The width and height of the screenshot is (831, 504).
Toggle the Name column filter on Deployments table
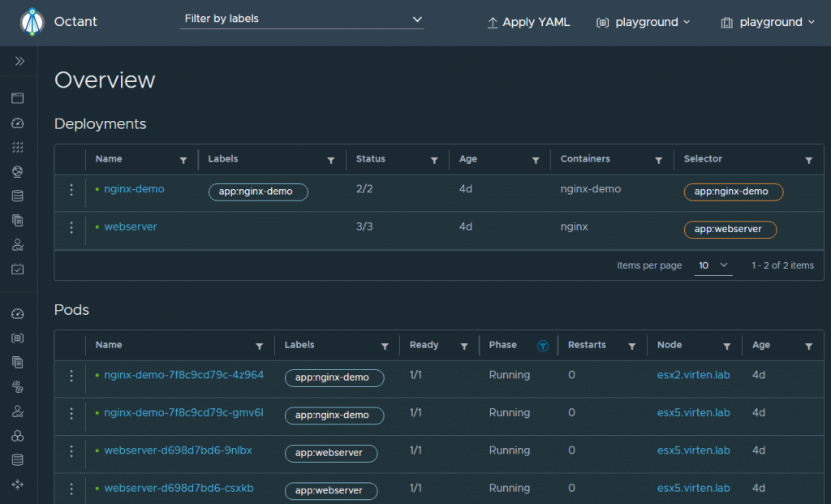(x=183, y=159)
